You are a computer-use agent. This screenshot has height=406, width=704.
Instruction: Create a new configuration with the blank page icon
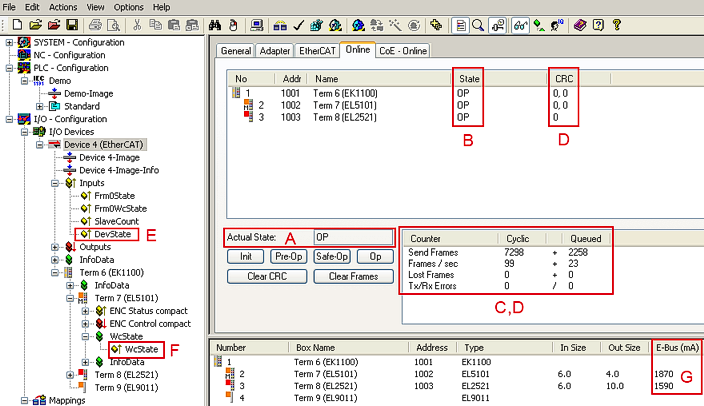coord(17,25)
